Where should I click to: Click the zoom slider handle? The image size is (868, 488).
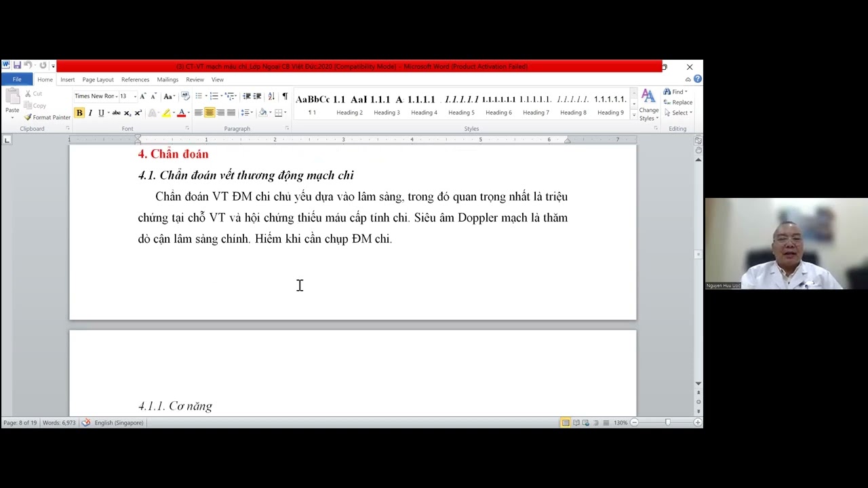pyautogui.click(x=668, y=422)
